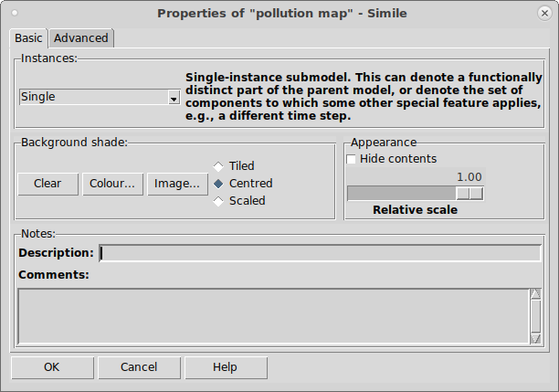This screenshot has width=559, height=392.
Task: Choose the Centred radio option
Action: coord(218,184)
